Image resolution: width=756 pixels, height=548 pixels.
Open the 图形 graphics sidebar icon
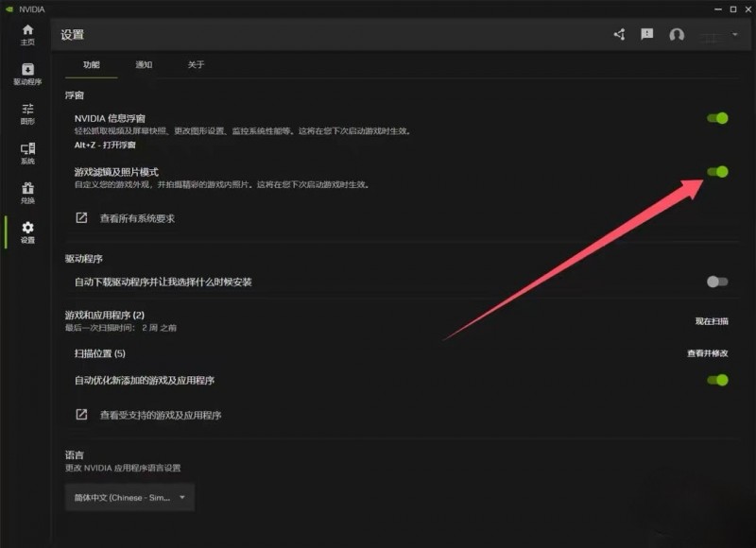(x=27, y=113)
